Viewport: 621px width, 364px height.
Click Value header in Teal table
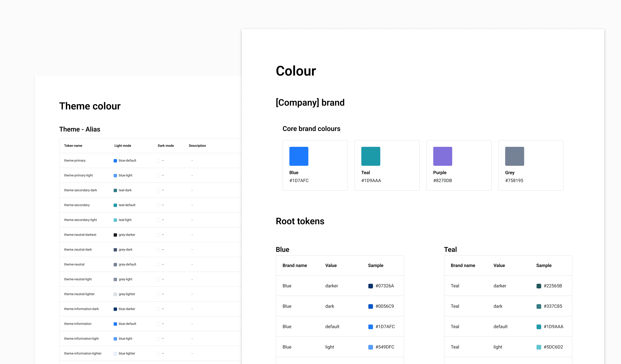click(499, 265)
